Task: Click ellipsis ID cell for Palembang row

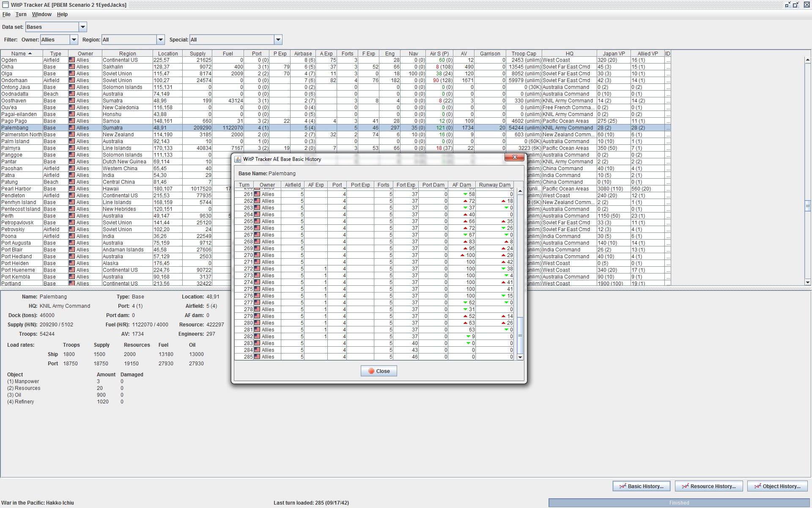Action: pos(668,128)
